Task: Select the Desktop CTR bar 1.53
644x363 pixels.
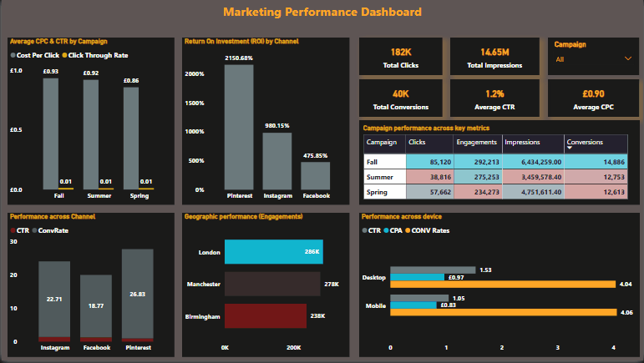Action: (x=433, y=270)
